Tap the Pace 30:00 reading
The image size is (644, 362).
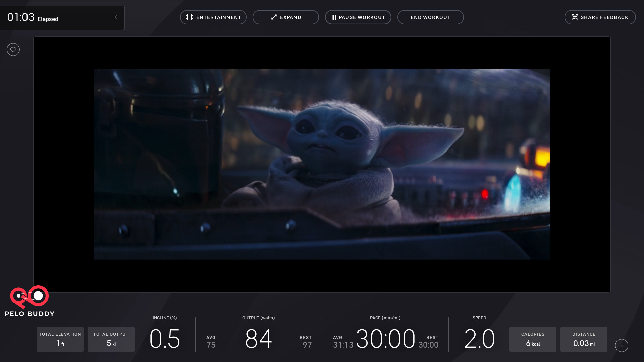point(385,339)
